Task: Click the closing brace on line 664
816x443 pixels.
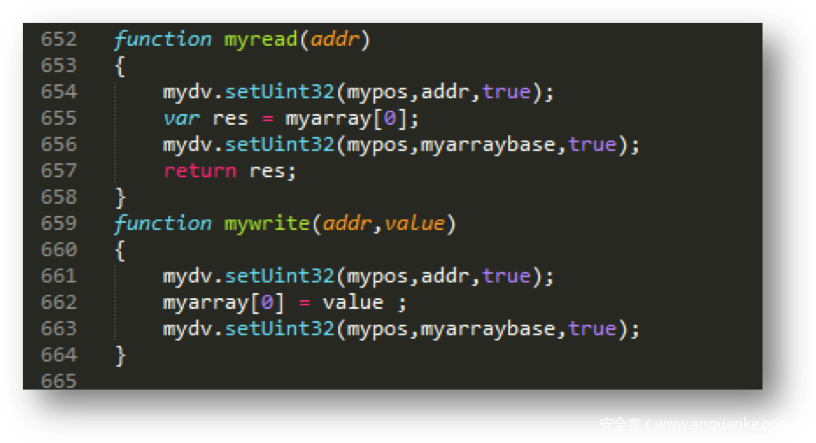Action: pyautogui.click(x=120, y=356)
